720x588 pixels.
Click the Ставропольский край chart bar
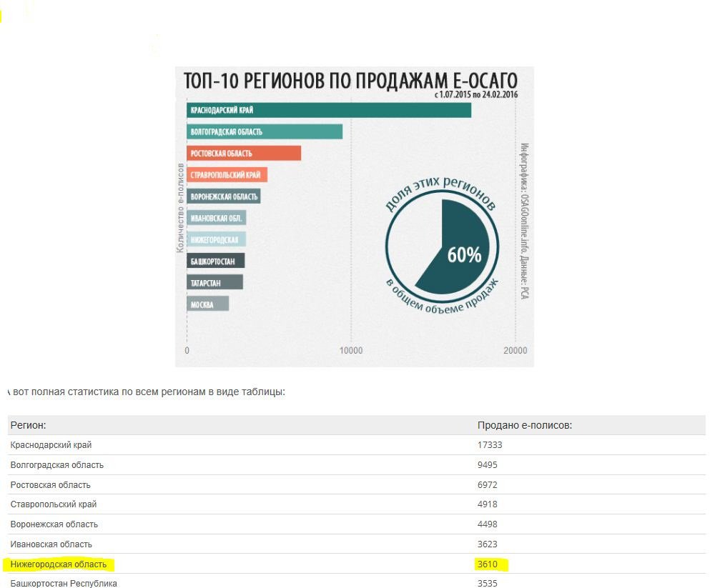[227, 175]
